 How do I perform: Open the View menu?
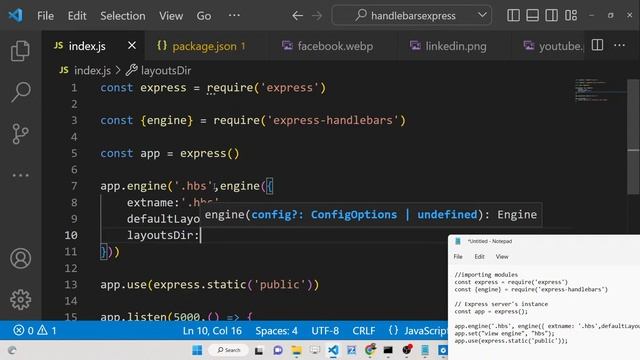click(x=171, y=16)
